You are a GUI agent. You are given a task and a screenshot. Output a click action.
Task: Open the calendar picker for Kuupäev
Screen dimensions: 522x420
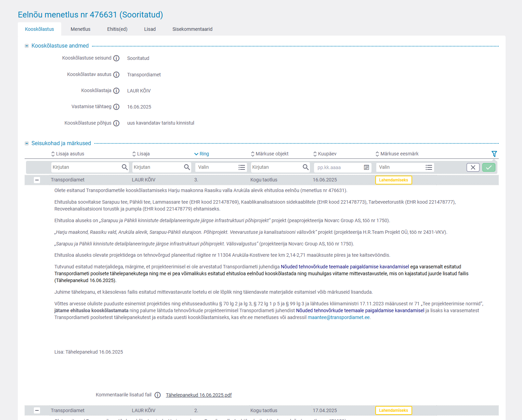pyautogui.click(x=366, y=167)
